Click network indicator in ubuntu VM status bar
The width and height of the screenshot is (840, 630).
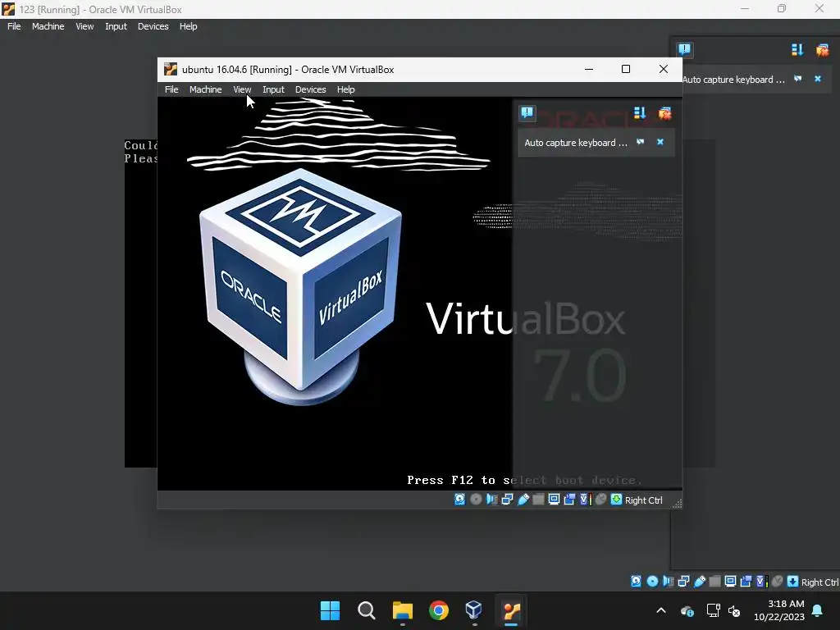coord(507,500)
